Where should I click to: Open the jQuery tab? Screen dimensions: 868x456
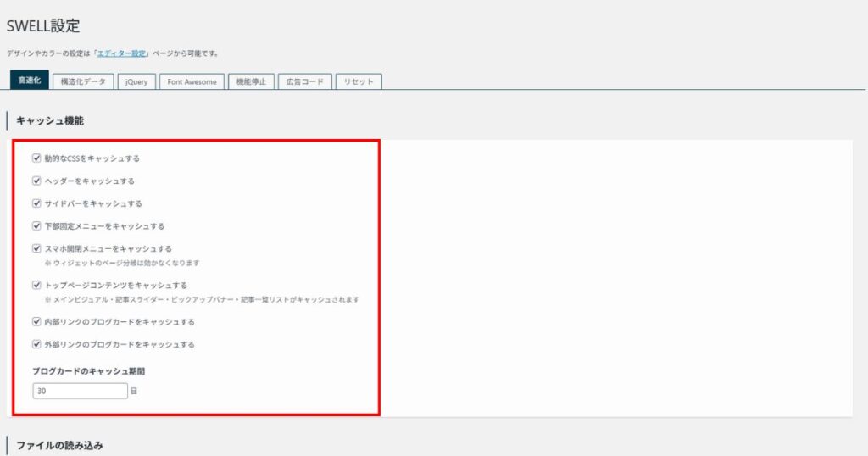coord(136,81)
